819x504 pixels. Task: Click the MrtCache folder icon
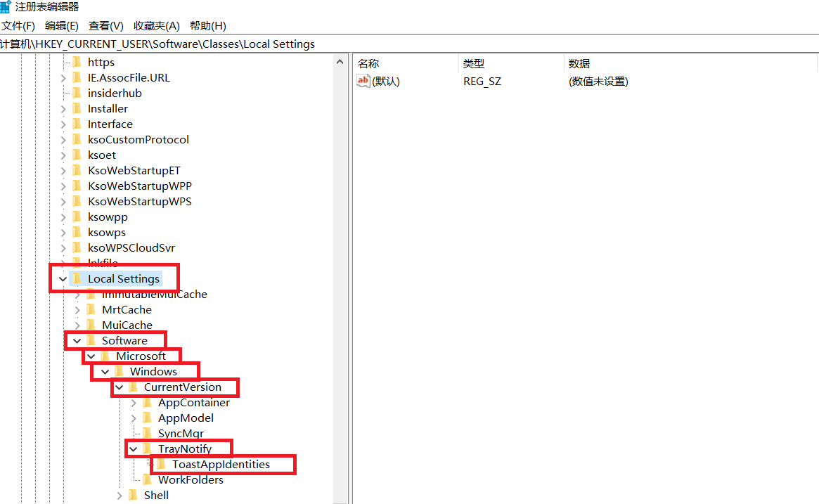click(x=91, y=309)
